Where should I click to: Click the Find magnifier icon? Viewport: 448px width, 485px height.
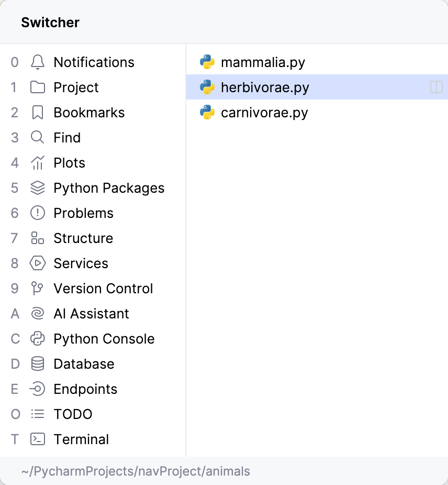pos(38,138)
